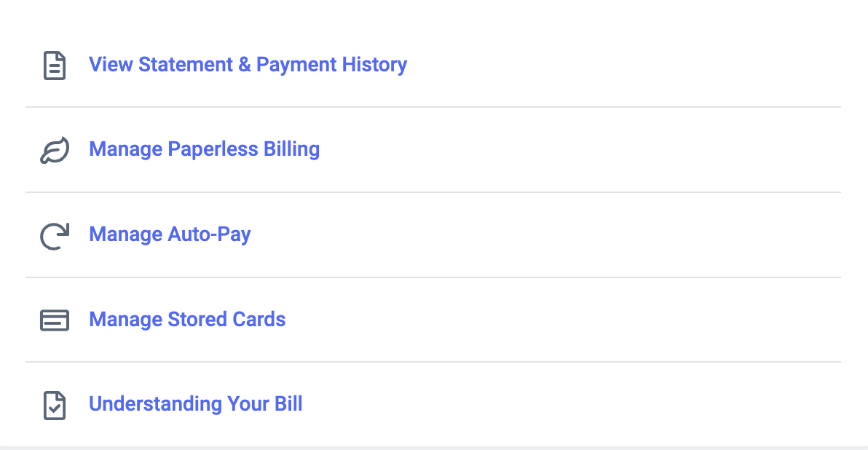
Task: Tap the recurring payment refresh-arrow icon
Action: 55,236
